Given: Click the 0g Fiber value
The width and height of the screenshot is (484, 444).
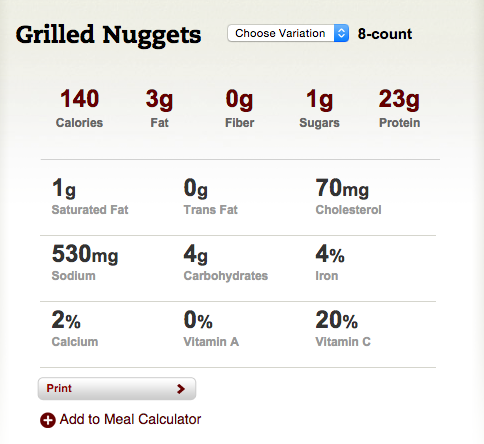Looking at the screenshot, I should pos(239,108).
